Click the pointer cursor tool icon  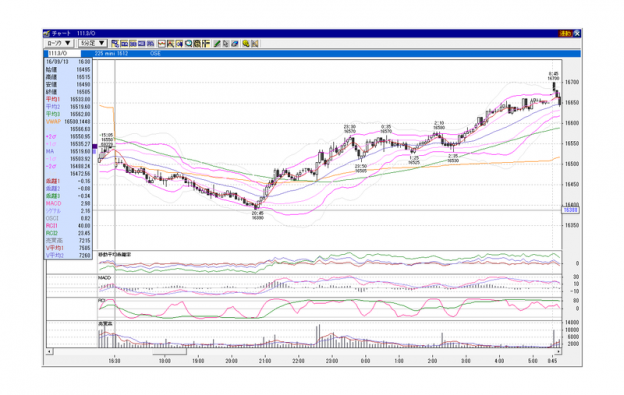pos(225,43)
